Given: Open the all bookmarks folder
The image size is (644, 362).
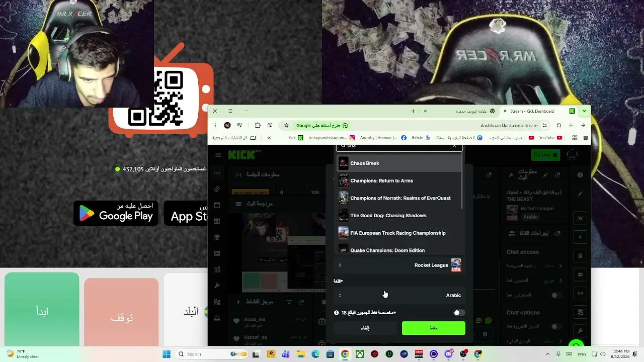Looking at the screenshot, I should [x=234, y=138].
